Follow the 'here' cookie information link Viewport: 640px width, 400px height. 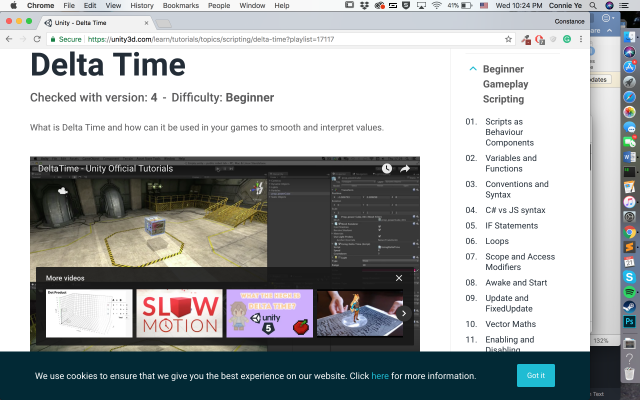(380, 376)
